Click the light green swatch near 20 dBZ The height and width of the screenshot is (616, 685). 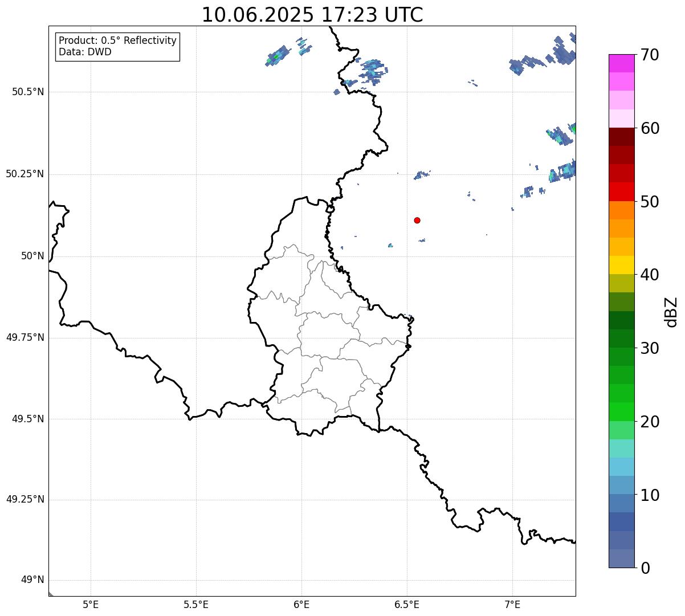(621, 430)
